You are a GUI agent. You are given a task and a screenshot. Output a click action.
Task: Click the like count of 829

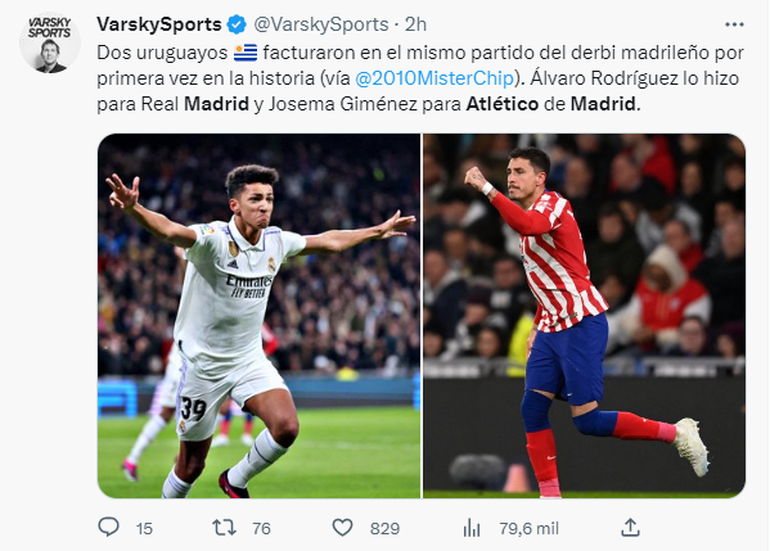tap(385, 529)
